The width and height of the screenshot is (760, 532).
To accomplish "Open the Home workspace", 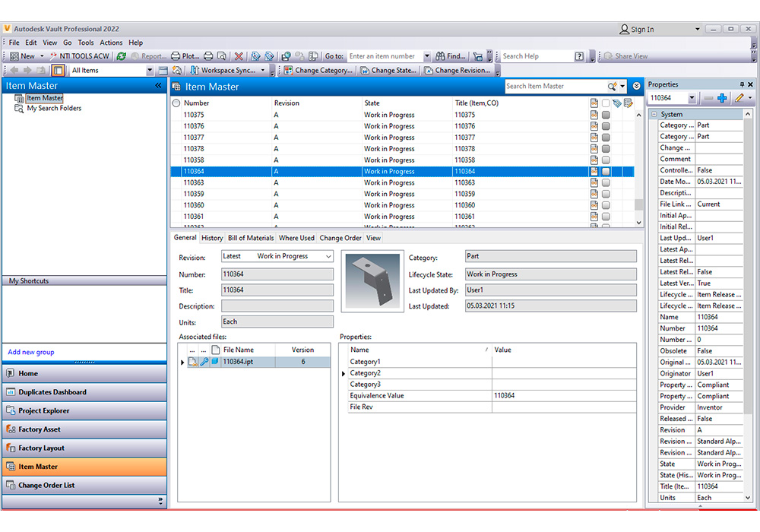I will [x=84, y=374].
